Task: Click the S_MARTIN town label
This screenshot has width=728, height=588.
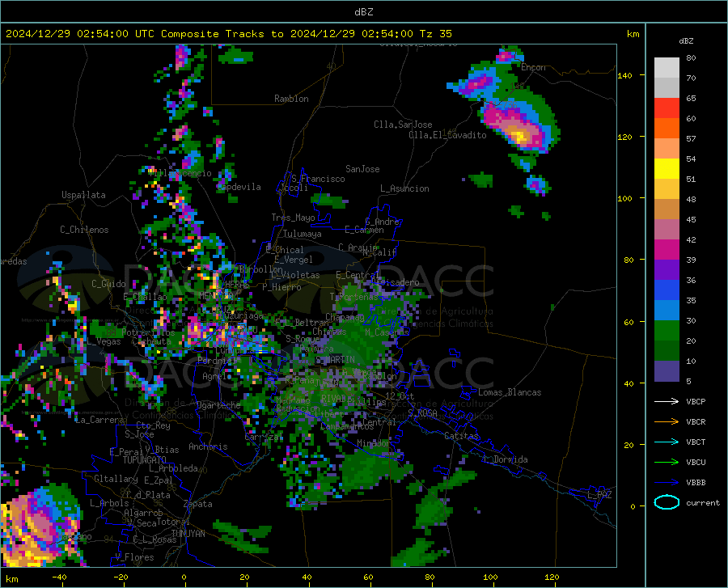Action: point(335,360)
